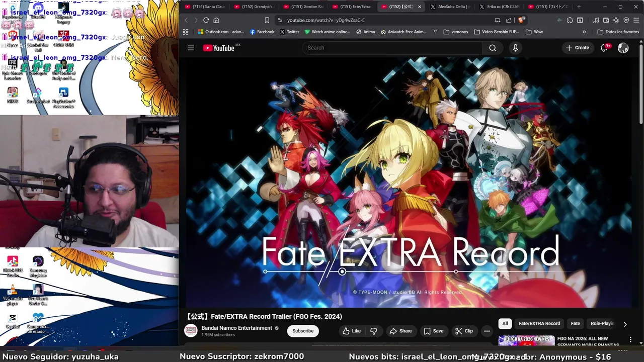The width and height of the screenshot is (644, 362).
Task: Open the browser main menu hamburger
Action: [636, 20]
